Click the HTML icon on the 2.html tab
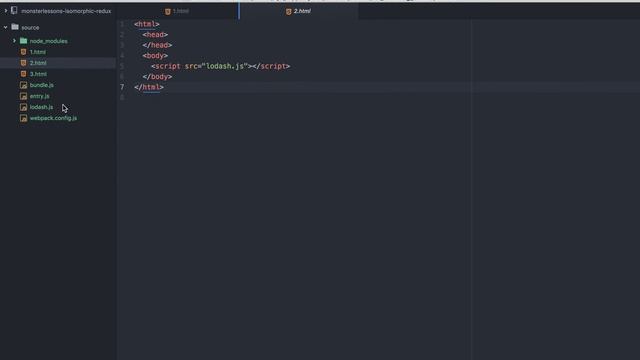 tap(289, 11)
